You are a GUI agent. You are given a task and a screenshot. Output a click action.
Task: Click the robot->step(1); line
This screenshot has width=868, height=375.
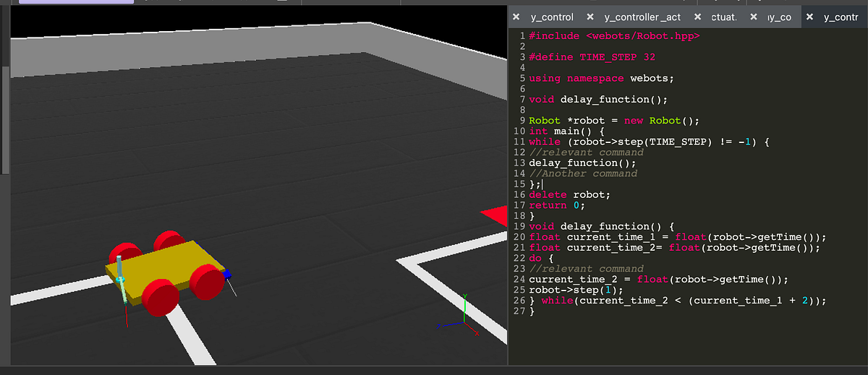576,290
